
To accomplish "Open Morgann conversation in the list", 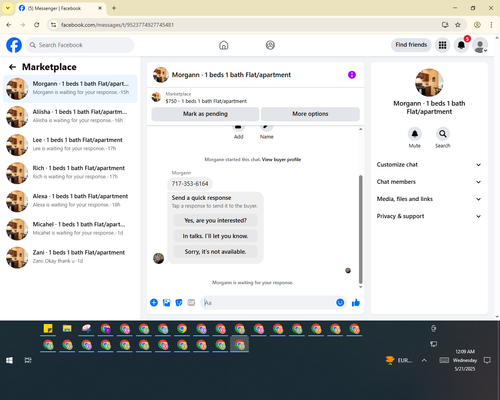I will click(70, 89).
